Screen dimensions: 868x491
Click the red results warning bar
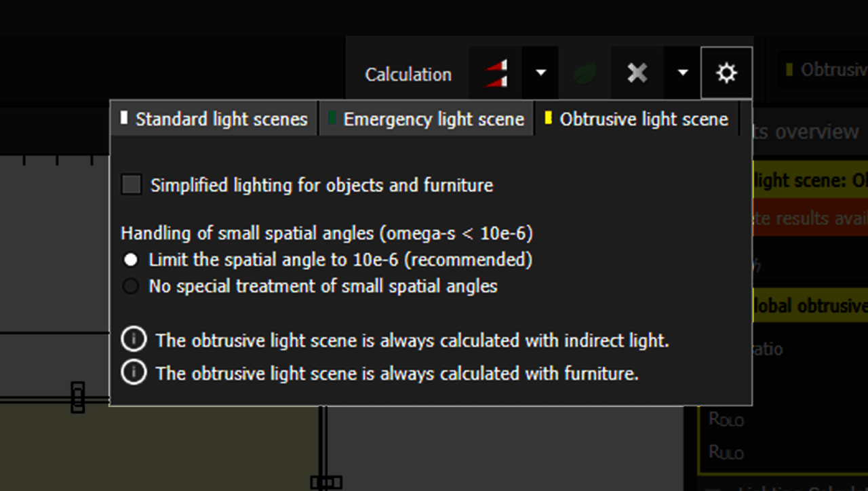pyautogui.click(x=810, y=218)
